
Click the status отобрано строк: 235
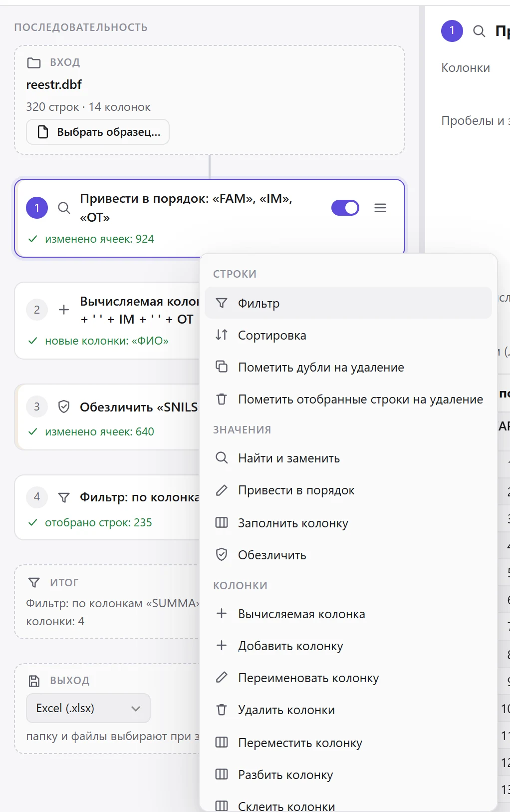[98, 522]
